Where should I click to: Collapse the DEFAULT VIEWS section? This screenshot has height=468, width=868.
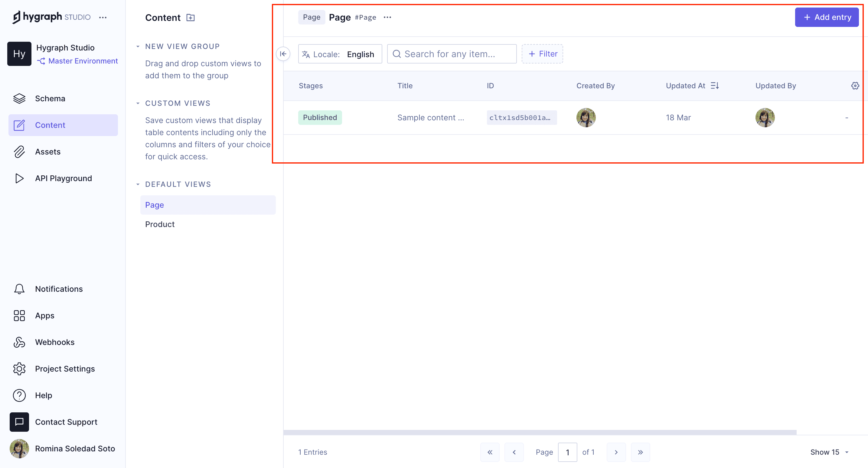click(x=138, y=184)
